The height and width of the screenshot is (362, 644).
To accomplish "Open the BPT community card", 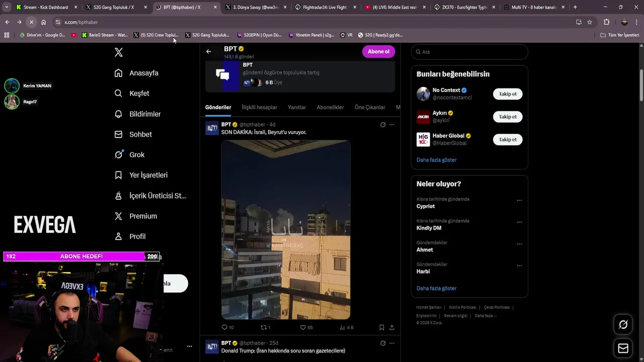I will click(300, 76).
